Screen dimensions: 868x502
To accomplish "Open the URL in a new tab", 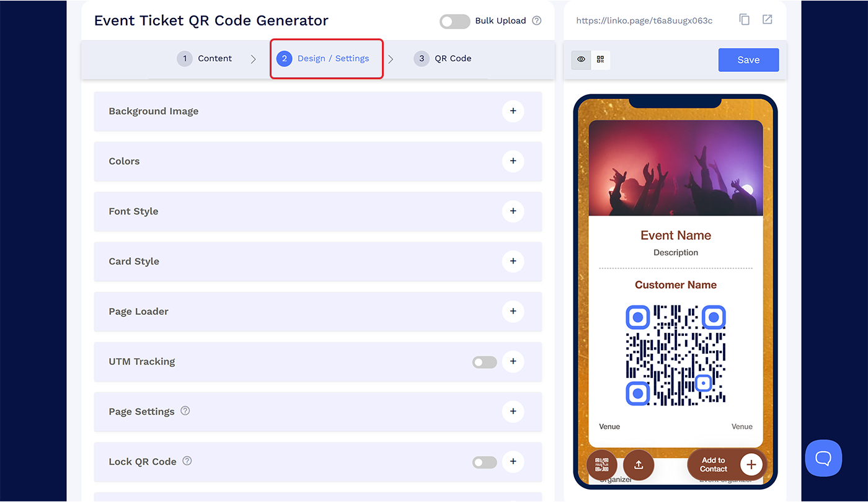I will point(768,20).
